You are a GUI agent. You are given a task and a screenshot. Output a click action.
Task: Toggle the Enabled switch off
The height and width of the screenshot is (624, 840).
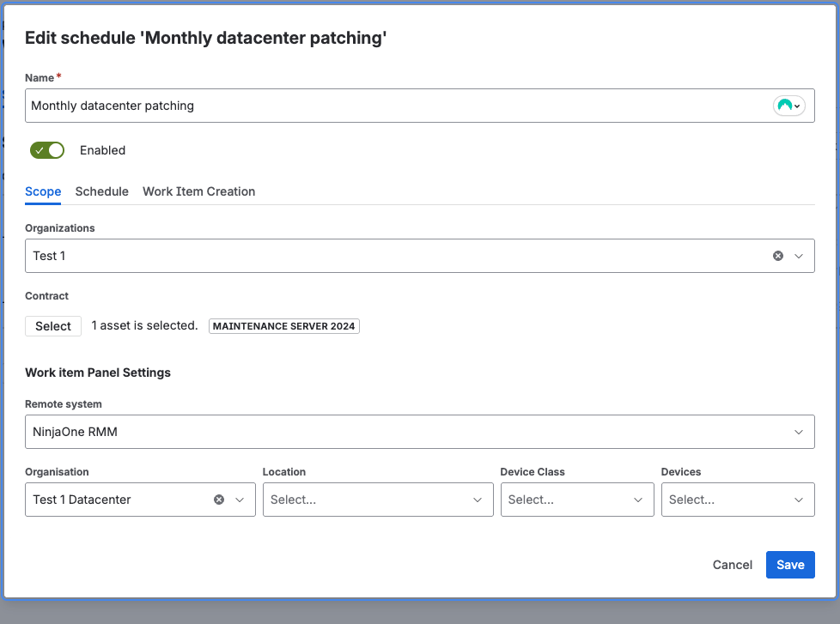click(47, 150)
